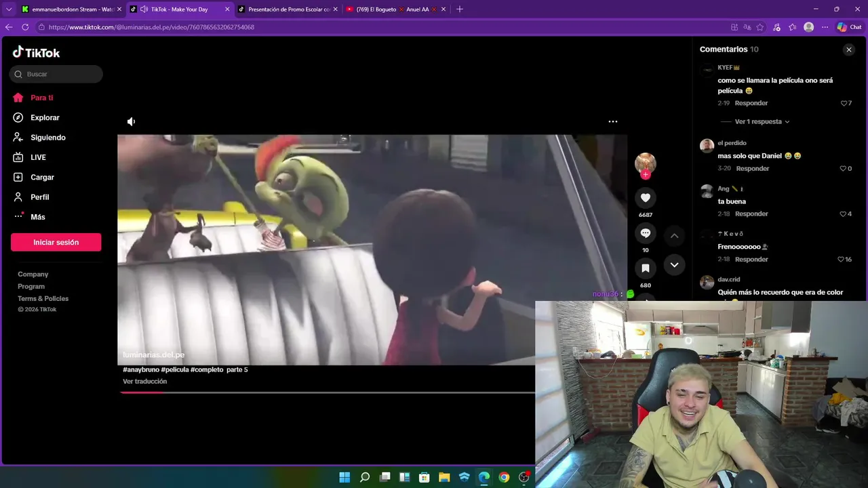Open Microsoft Store from taskbar
This screenshot has width=868, height=488.
tap(424, 477)
